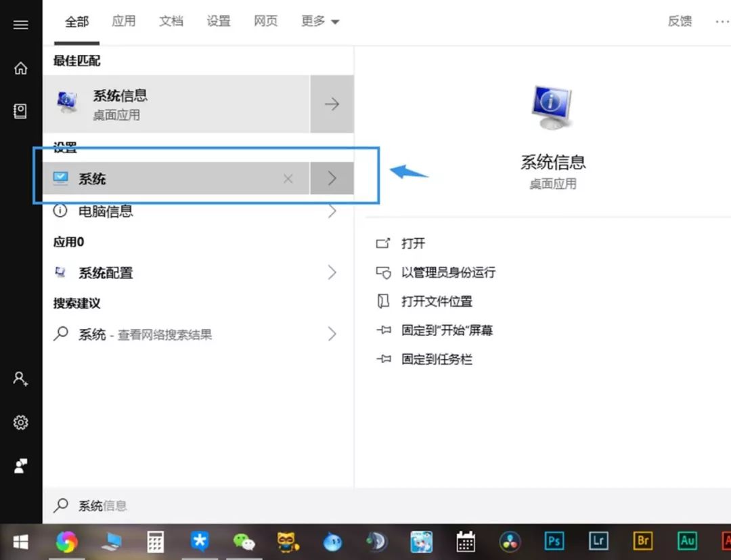Open the settings gear in the sidebar
Image resolution: width=731 pixels, height=560 pixels.
pyautogui.click(x=20, y=422)
